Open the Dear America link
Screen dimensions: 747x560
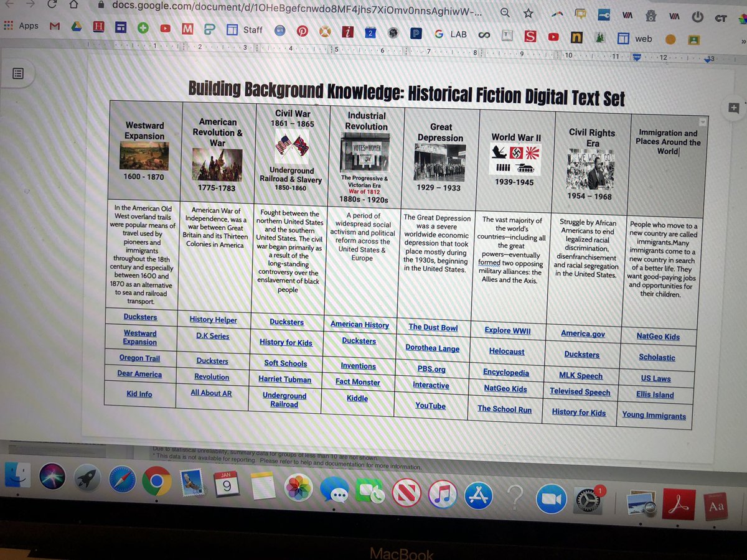[139, 375]
